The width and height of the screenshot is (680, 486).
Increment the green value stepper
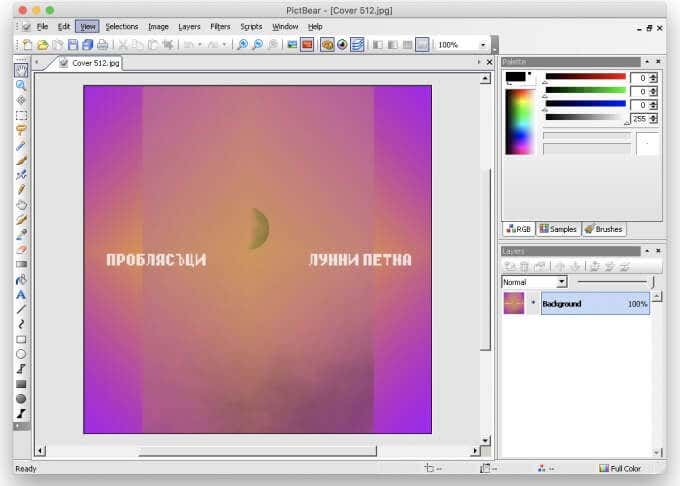coord(654,89)
